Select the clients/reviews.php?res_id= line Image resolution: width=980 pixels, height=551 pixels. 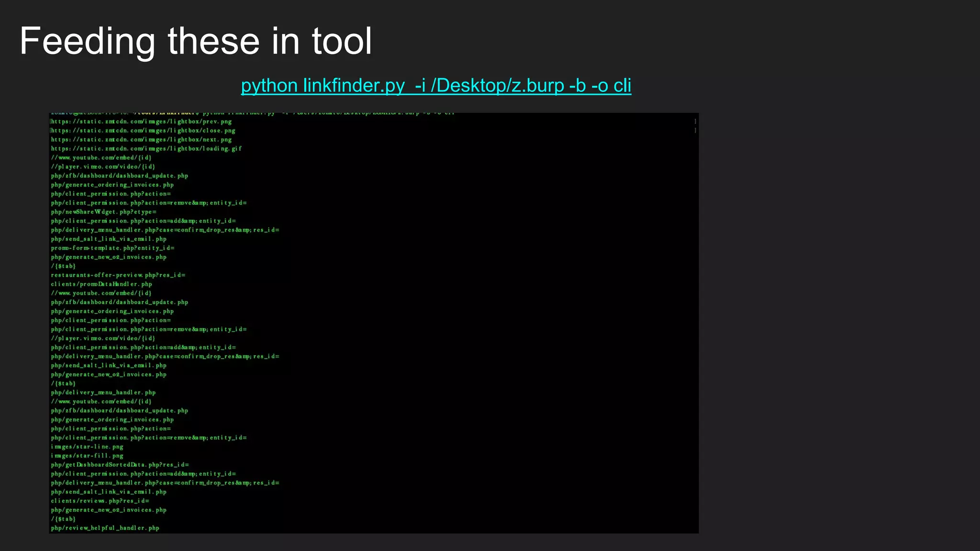100,501
